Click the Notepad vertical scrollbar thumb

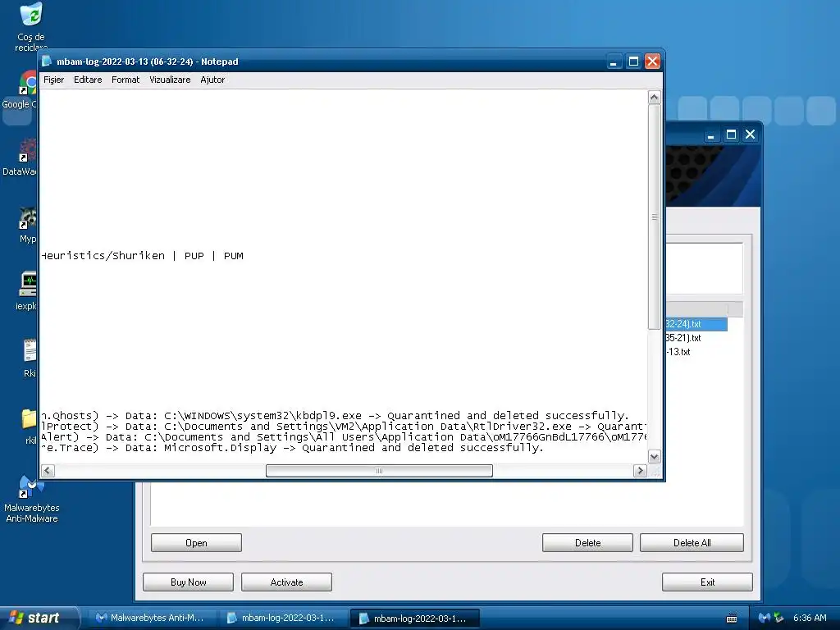click(654, 217)
